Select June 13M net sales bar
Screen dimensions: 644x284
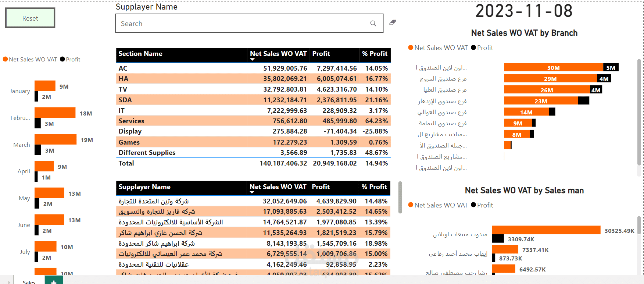(x=49, y=220)
